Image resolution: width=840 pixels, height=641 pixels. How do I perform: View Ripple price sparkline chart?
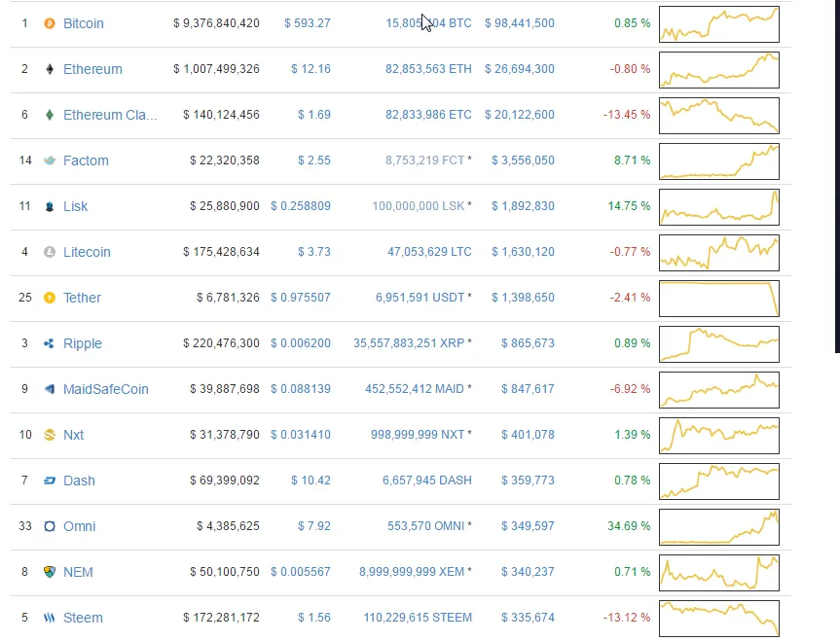tap(719, 344)
